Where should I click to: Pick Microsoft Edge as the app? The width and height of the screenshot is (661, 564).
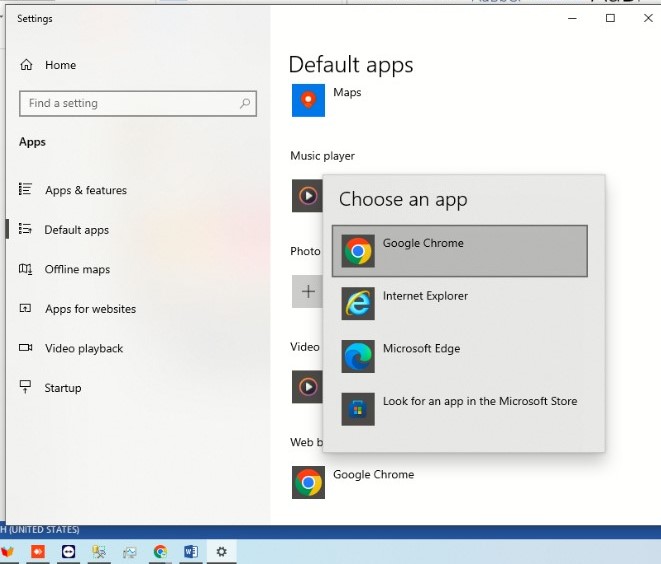pos(459,356)
